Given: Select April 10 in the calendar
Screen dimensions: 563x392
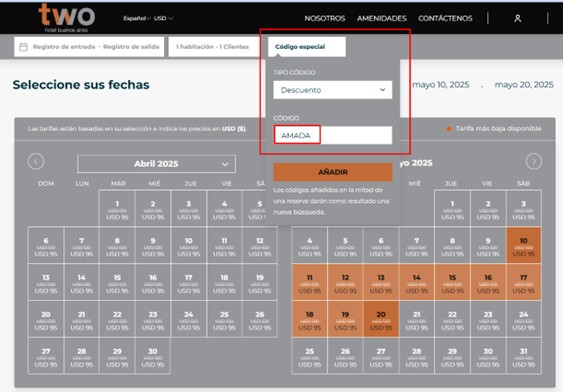Looking at the screenshot, I should [189, 246].
